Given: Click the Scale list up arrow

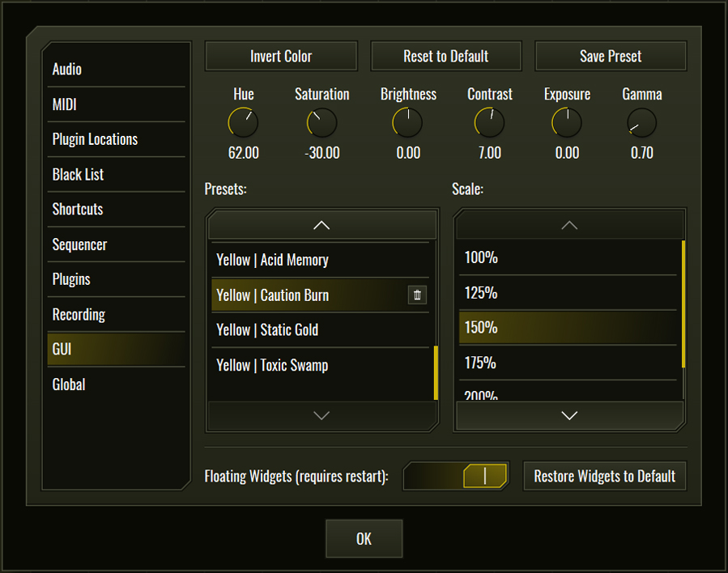Looking at the screenshot, I should 569,225.
